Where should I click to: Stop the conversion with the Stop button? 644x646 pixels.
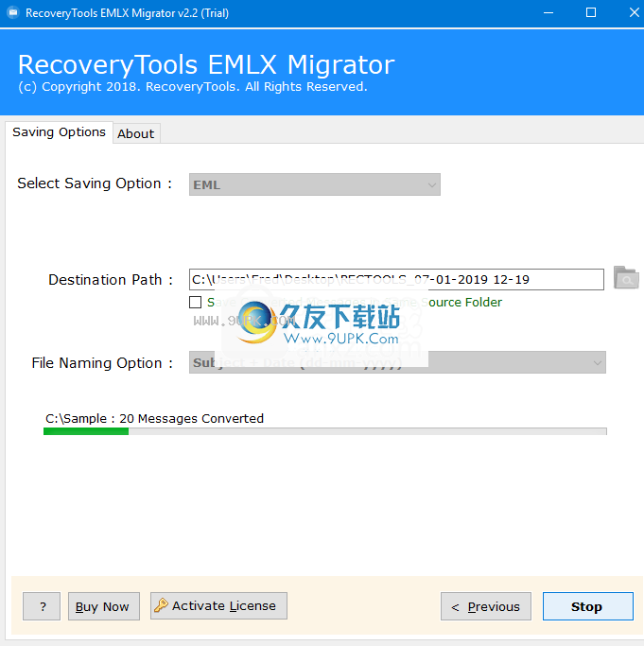588,606
